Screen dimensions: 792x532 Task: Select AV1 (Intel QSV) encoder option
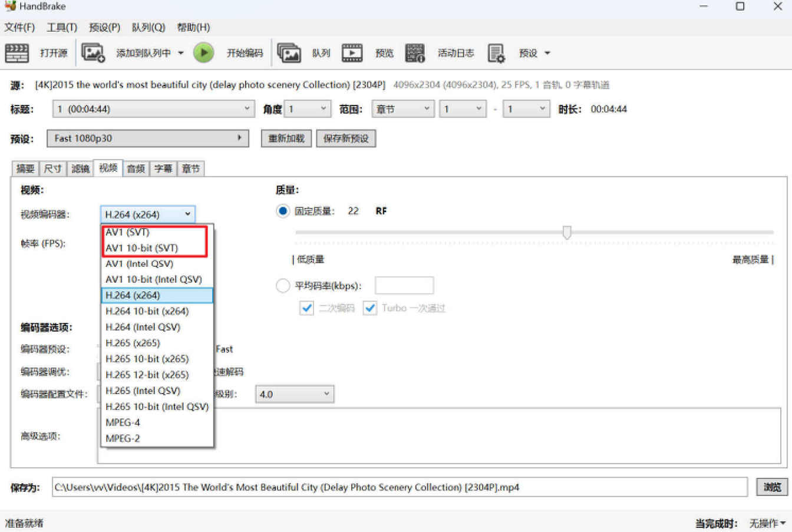[157, 264]
